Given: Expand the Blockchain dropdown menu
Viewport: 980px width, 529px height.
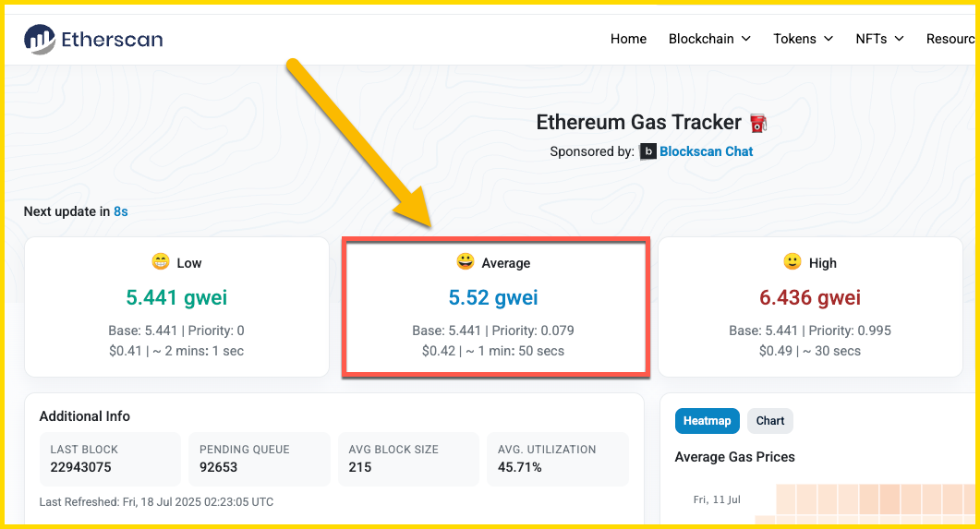Looking at the screenshot, I should (x=709, y=39).
